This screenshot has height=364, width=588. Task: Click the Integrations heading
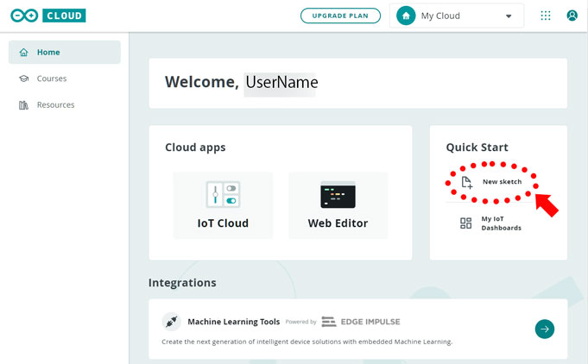[182, 282]
